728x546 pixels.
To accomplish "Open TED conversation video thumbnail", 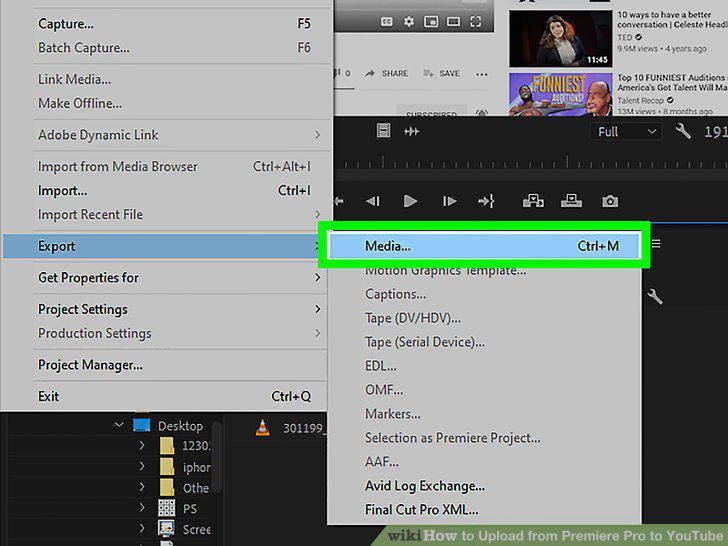I will point(560,39).
